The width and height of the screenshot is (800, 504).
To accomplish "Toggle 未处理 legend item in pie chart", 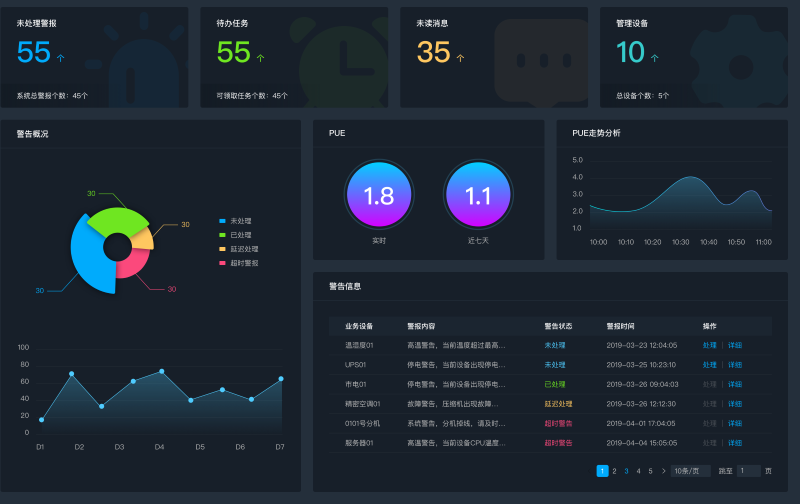I will coord(236,220).
